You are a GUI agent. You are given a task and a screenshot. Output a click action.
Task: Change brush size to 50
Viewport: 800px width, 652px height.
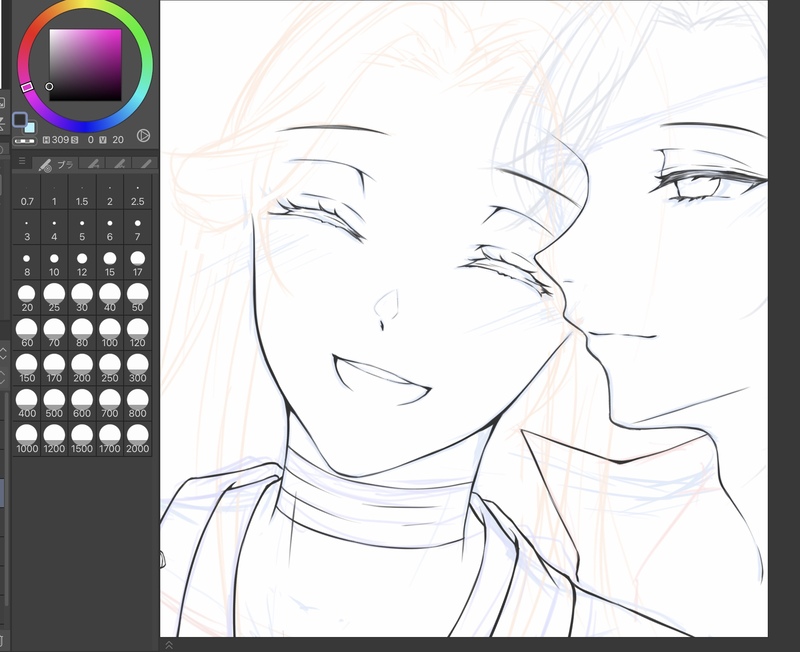point(137,298)
